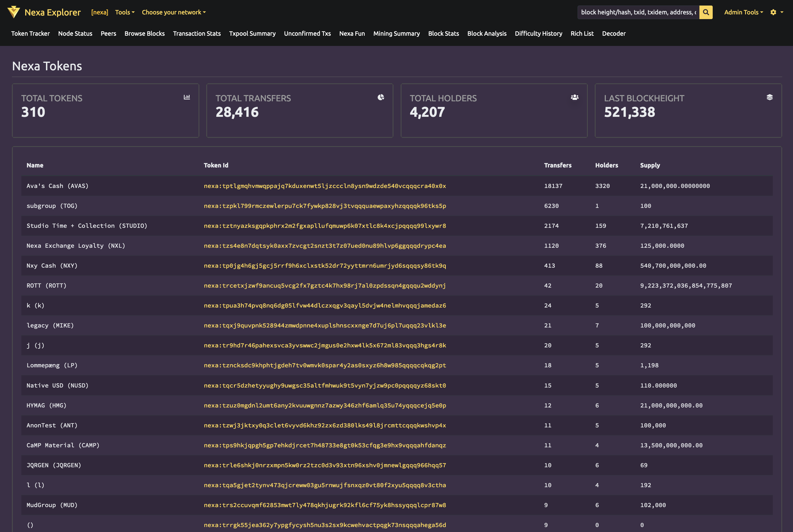Open the Rich List
The height and width of the screenshot is (532, 793).
[x=582, y=33]
